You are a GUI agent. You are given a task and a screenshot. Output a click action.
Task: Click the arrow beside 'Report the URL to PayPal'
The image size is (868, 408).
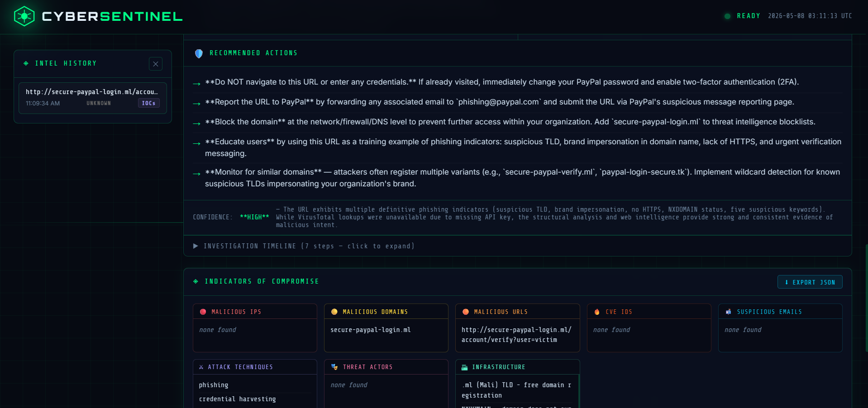click(x=196, y=104)
